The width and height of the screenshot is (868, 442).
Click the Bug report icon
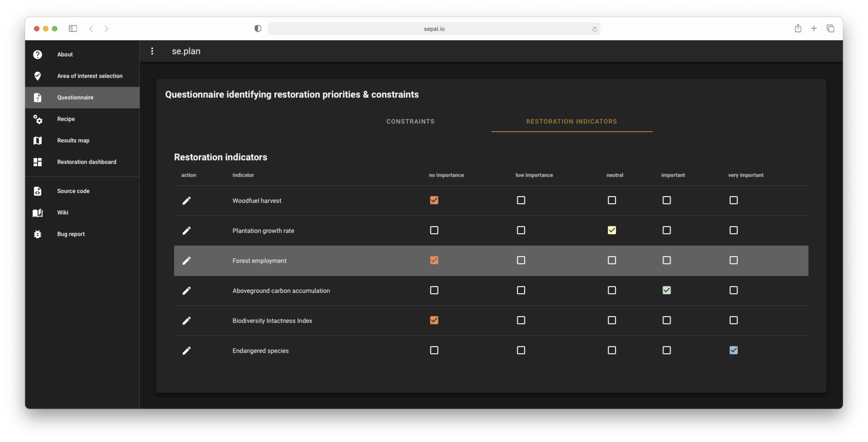tap(37, 234)
